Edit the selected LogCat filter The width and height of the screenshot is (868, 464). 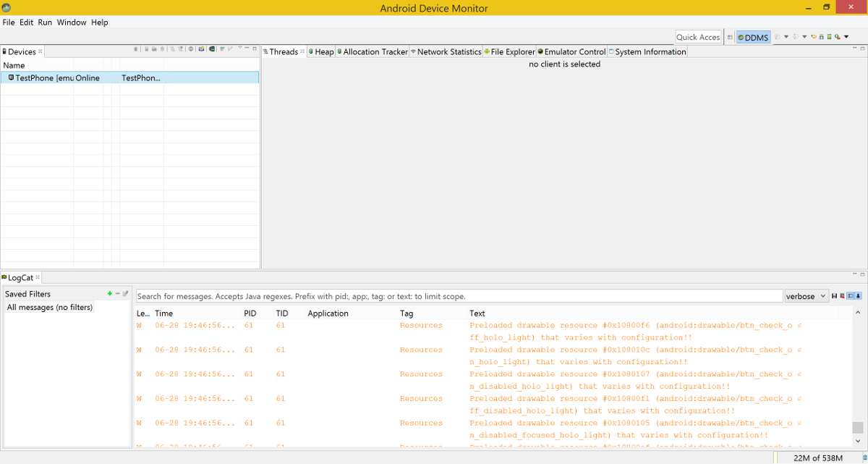pos(126,293)
